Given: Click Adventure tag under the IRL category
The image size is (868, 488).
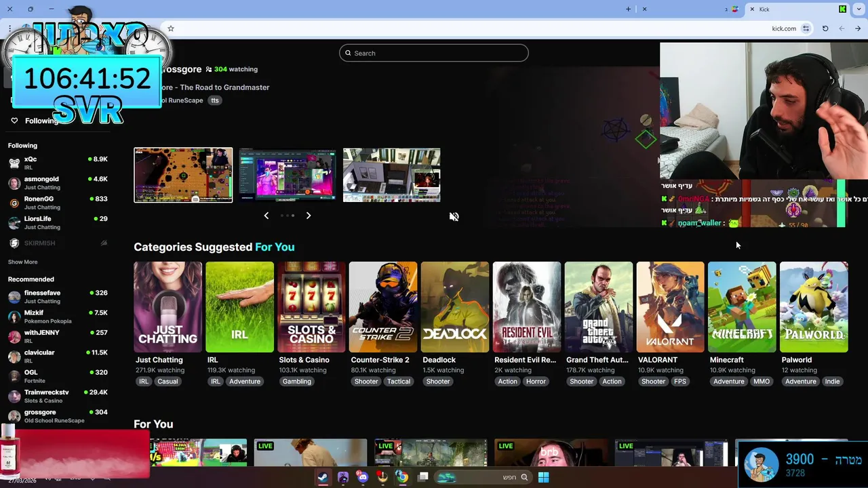Looking at the screenshot, I should click(245, 382).
